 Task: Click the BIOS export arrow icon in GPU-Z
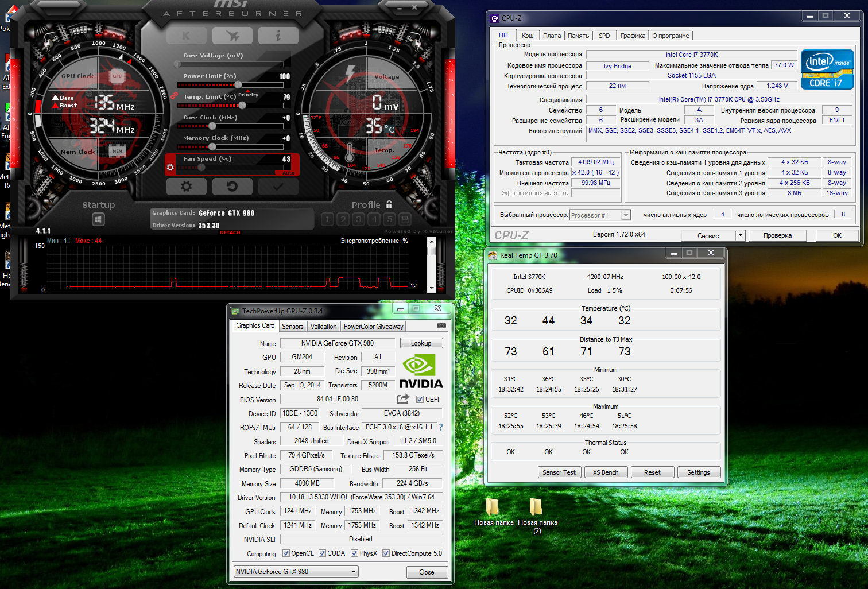403,398
